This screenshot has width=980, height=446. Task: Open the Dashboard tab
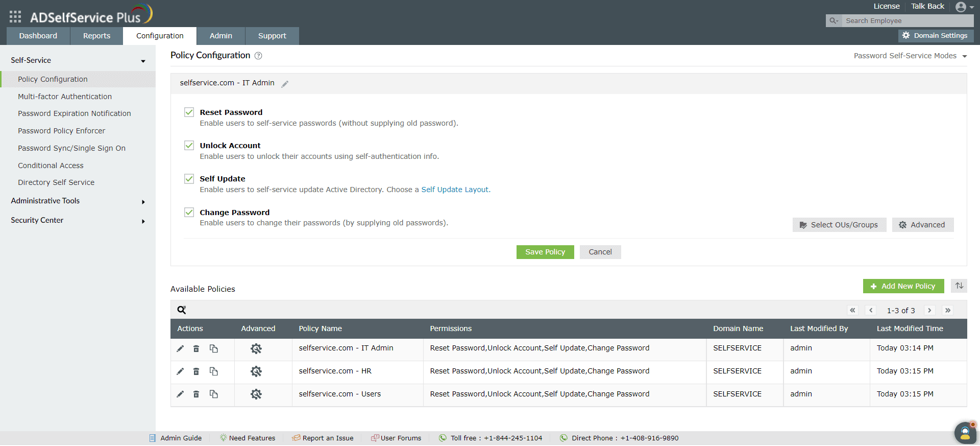pos(38,36)
